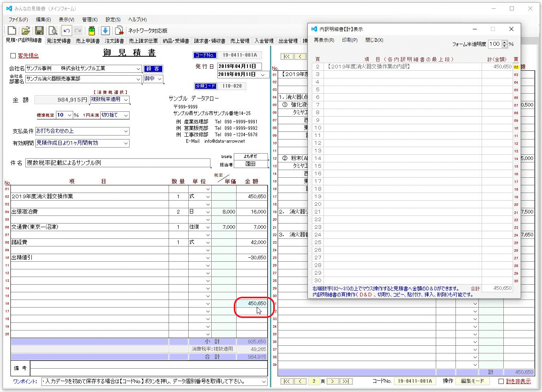The image size is (542, 392).
Task: Click the blue 分類コード button
Action: (x=206, y=86)
